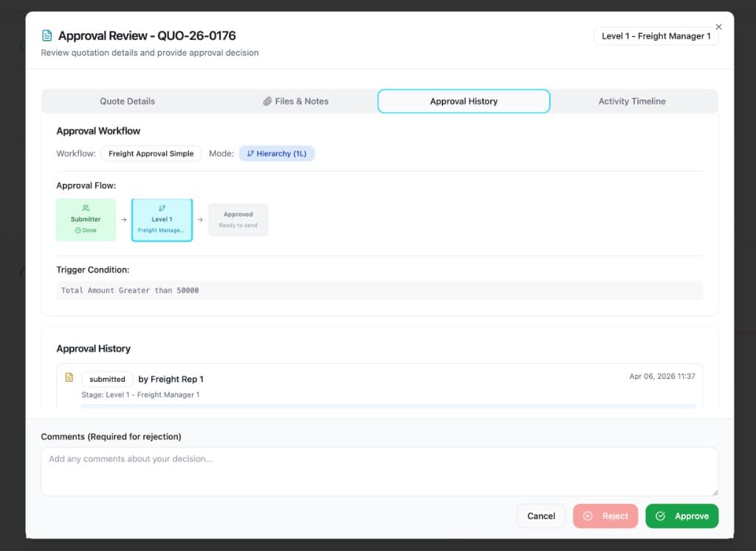Viewport: 756px width, 551px height.
Task: Click the document icon beside Approval Review title
Action: point(47,34)
